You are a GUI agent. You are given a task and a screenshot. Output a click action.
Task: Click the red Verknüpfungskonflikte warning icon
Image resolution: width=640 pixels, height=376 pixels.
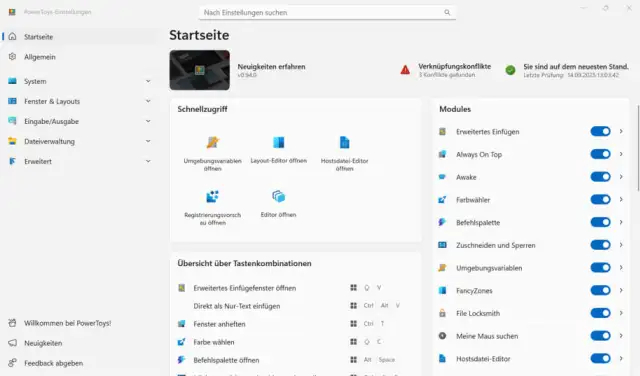pyautogui.click(x=405, y=70)
